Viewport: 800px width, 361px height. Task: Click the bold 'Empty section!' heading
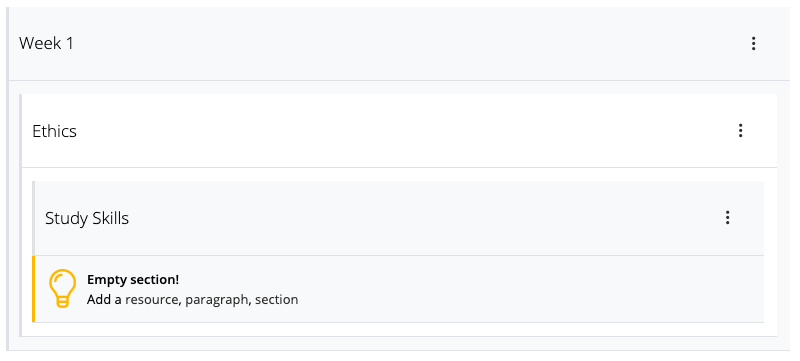click(x=133, y=280)
